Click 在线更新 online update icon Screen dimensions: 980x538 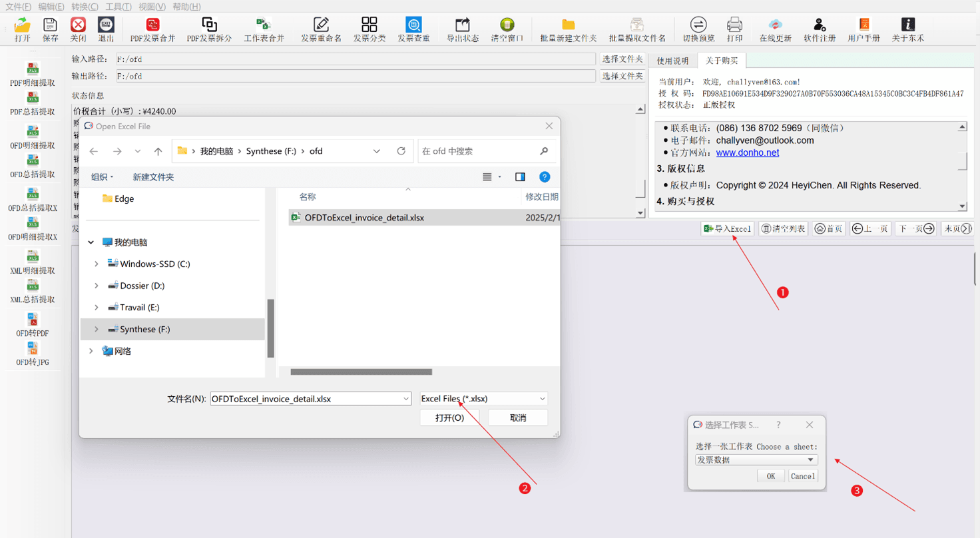point(776,30)
